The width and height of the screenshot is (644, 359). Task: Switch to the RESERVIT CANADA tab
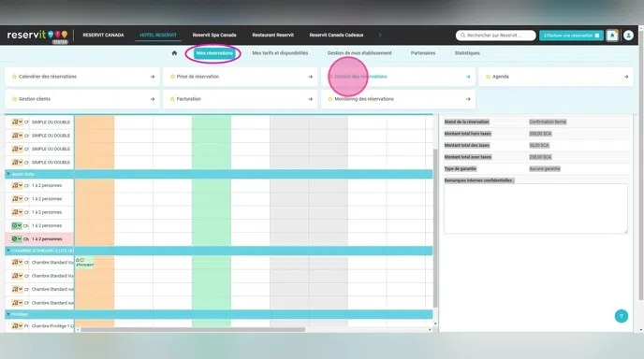click(103, 36)
